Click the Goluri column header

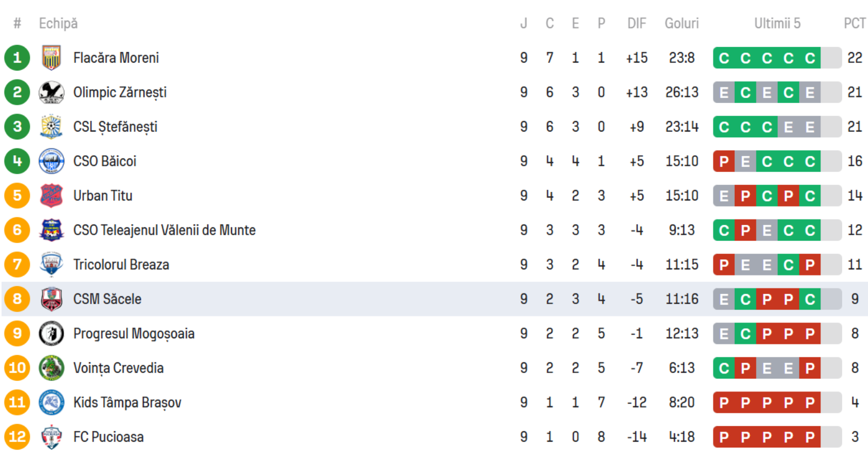[682, 24]
